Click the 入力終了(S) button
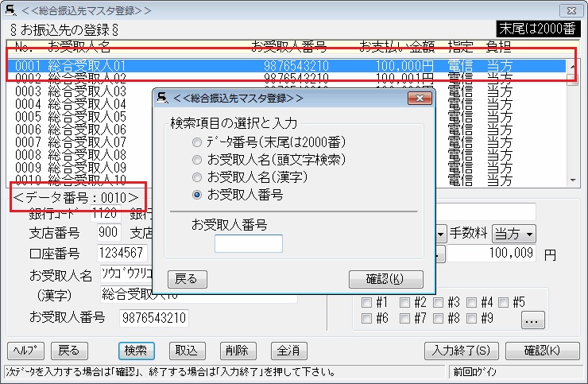This screenshot has width=588, height=384. click(461, 351)
